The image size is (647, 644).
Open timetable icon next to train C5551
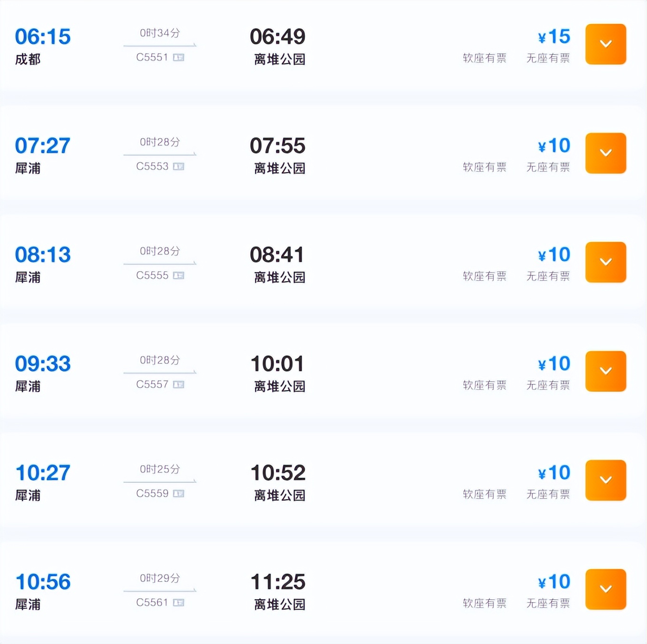178,58
